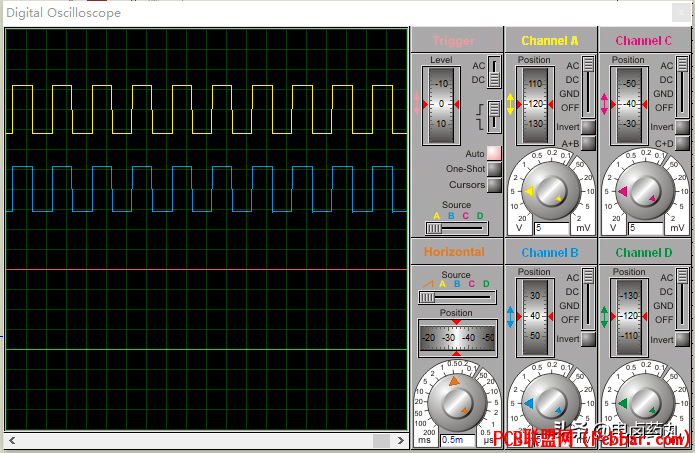Select OFF label for Channel C
Image resolution: width=695 pixels, height=453 pixels.
tap(664, 108)
